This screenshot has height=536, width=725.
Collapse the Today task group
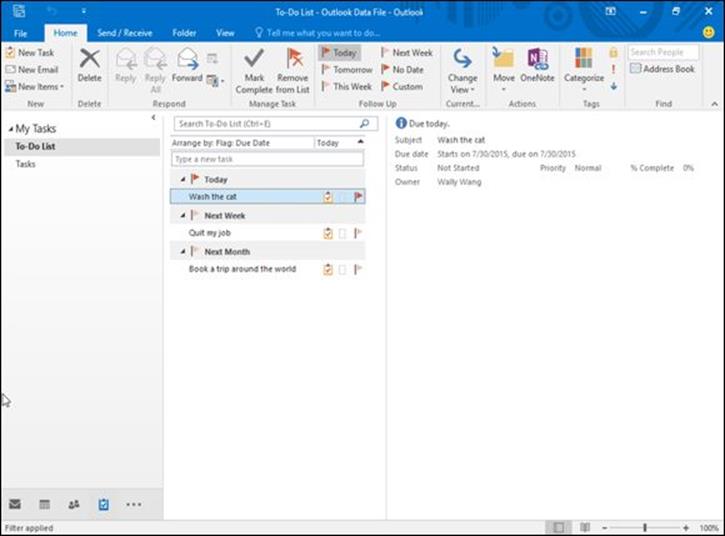click(x=183, y=179)
